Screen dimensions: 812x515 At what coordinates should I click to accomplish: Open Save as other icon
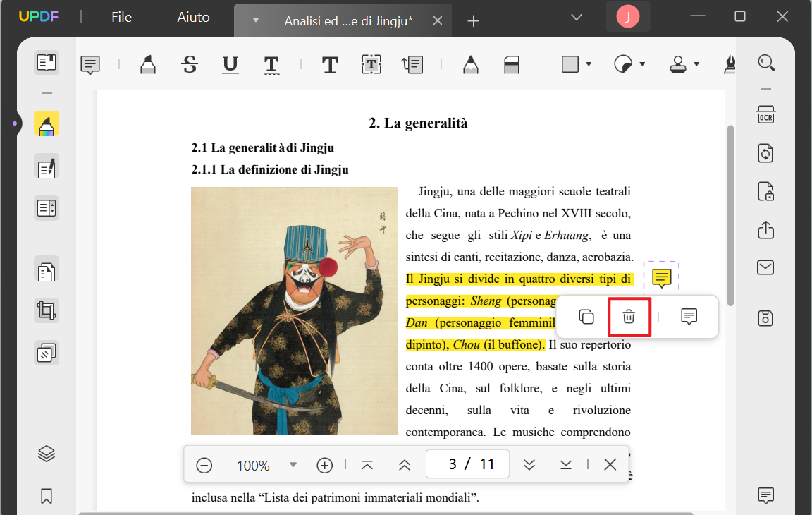766,318
